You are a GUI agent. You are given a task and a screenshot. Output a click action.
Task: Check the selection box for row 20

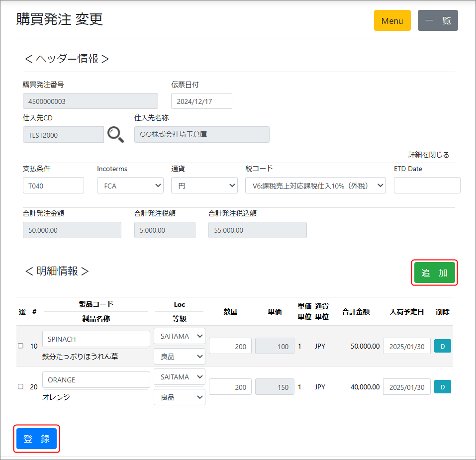(20, 386)
